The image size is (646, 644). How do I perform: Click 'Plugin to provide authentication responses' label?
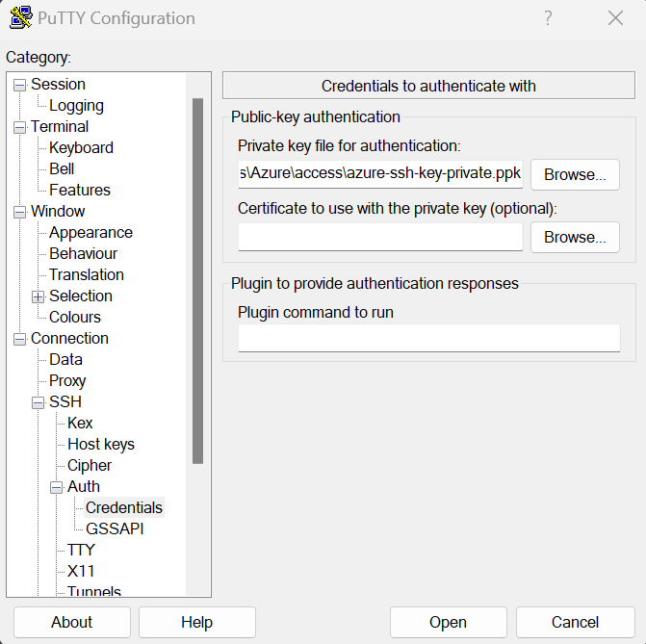(375, 283)
